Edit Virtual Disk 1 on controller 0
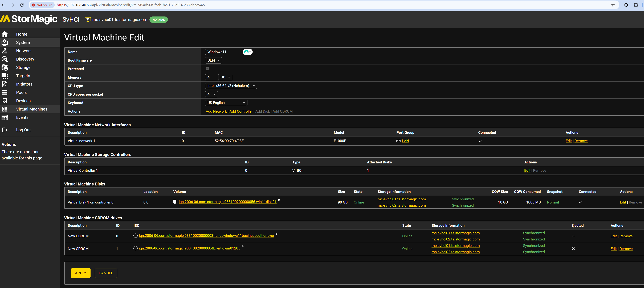The height and width of the screenshot is (288, 644). (x=623, y=202)
